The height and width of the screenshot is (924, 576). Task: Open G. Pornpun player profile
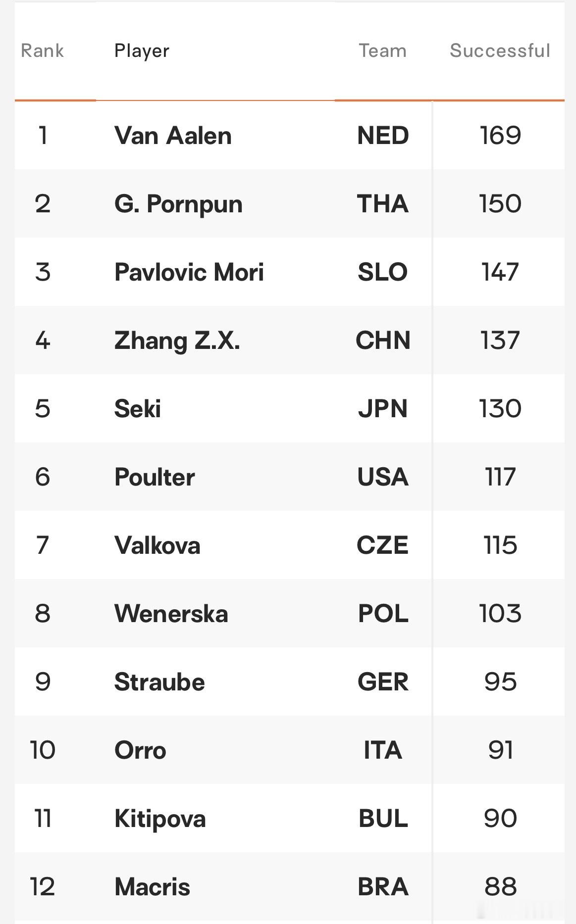[178, 204]
